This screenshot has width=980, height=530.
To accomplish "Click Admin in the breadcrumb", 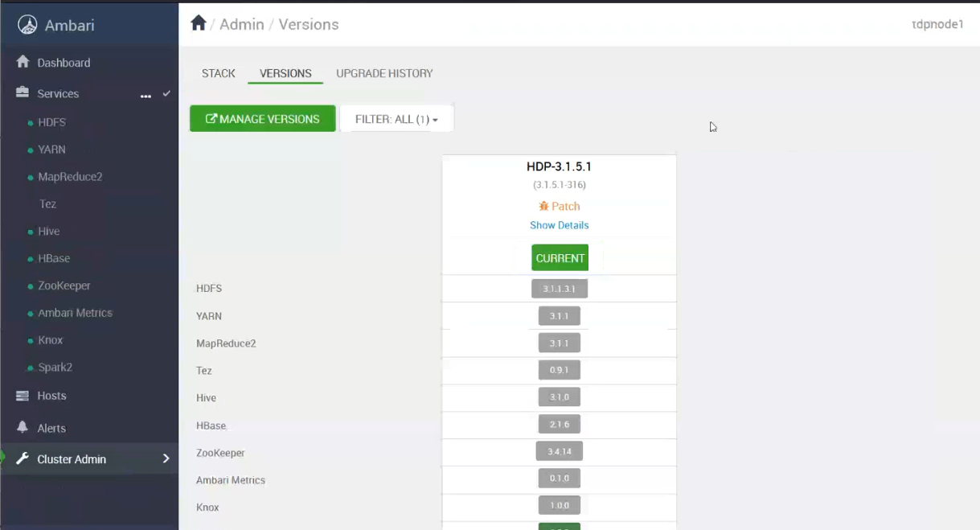I will pos(242,24).
